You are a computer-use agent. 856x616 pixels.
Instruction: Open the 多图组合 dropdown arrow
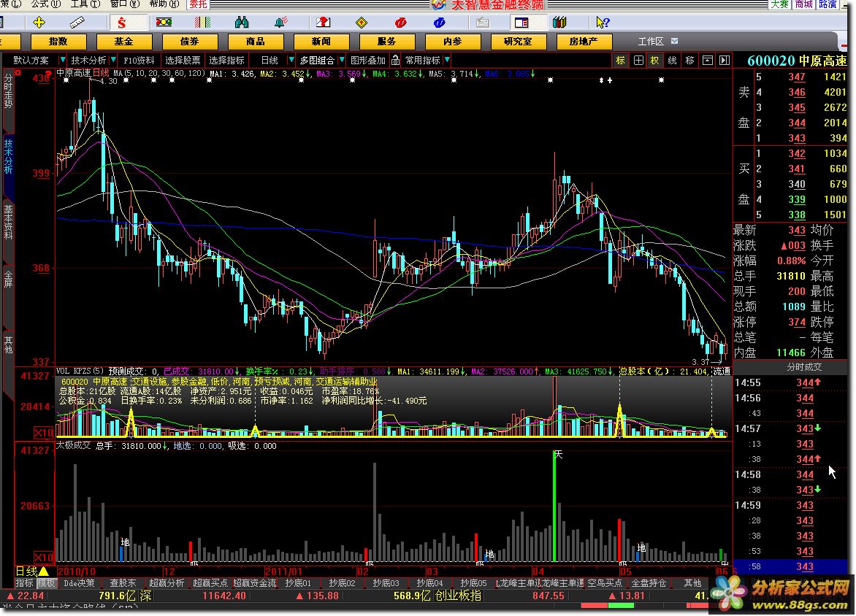point(342,60)
